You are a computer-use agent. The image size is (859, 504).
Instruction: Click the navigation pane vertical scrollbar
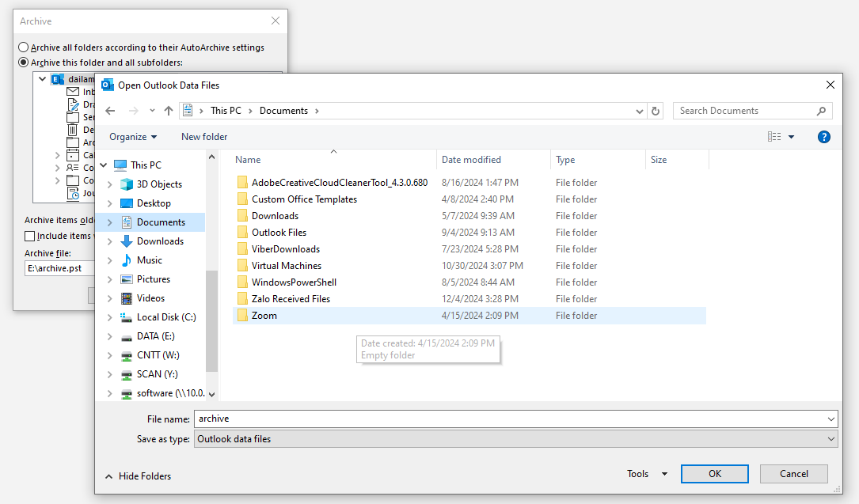[211, 316]
